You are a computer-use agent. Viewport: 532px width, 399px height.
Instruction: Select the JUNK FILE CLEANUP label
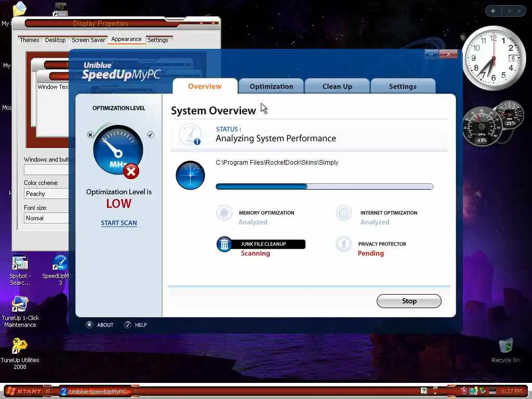click(x=263, y=244)
